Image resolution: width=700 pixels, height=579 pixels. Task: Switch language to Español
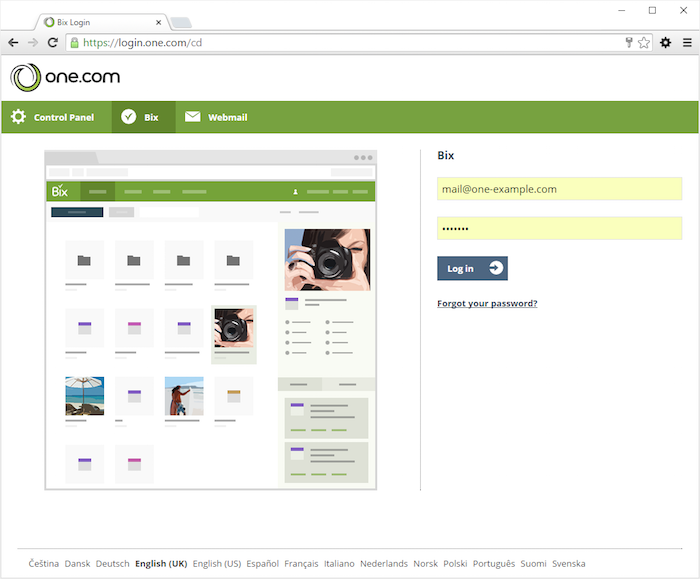point(262,563)
